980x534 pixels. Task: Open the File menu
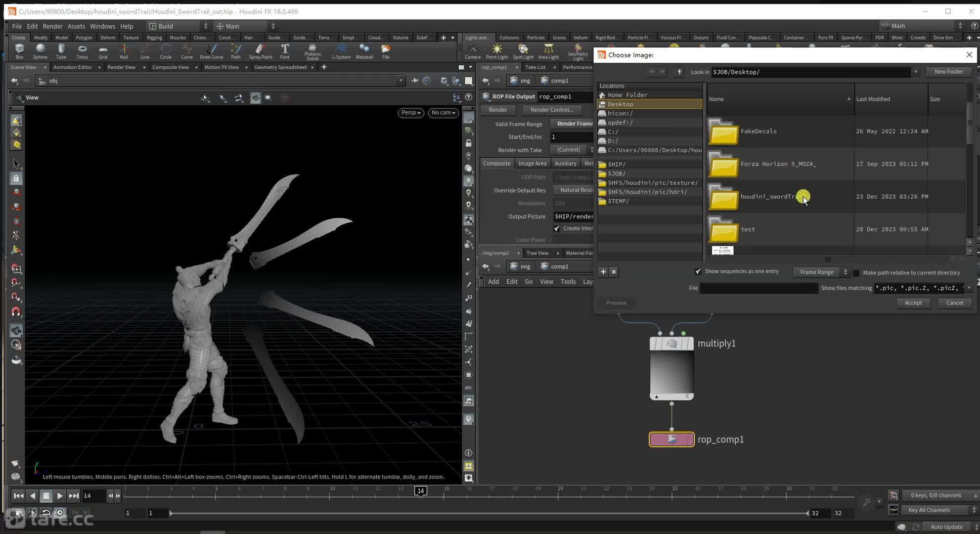17,26
